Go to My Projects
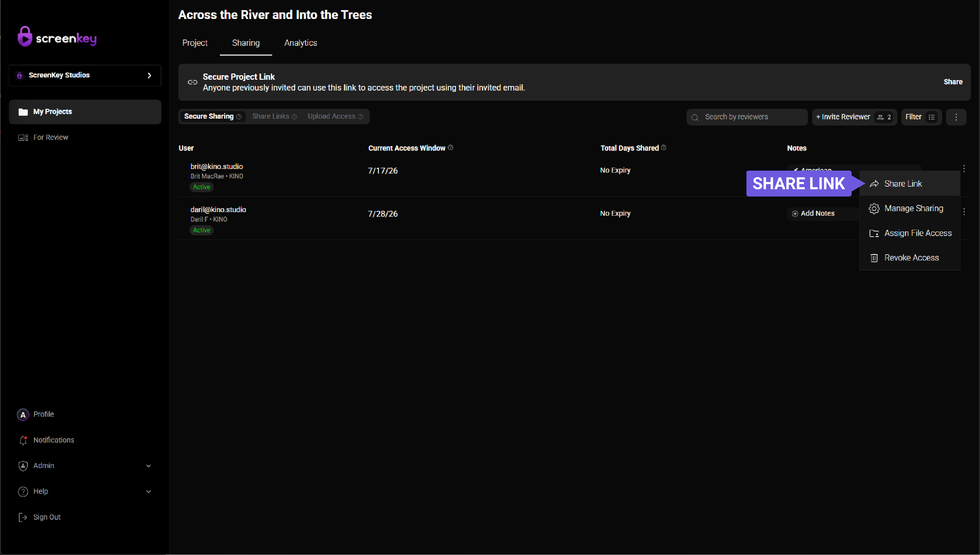This screenshot has height=555, width=980. pos(85,112)
